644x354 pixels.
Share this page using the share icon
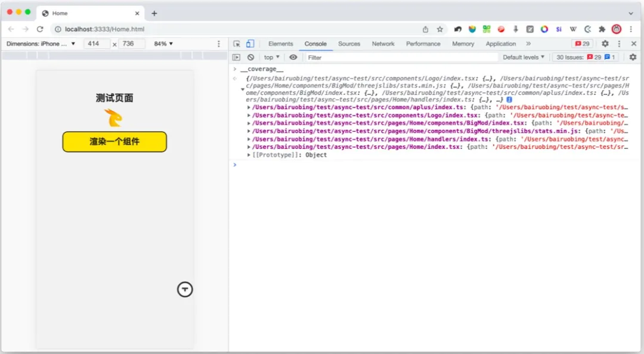426,29
